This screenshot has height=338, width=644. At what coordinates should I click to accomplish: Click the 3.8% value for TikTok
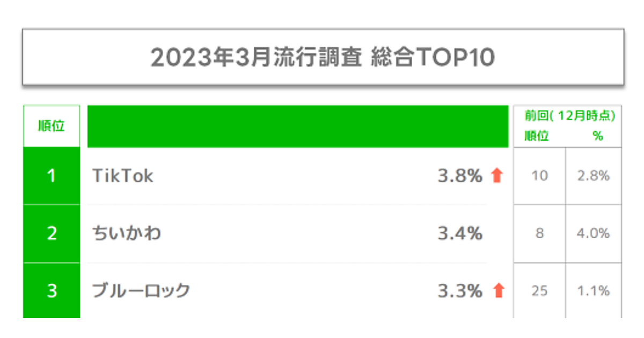460,176
